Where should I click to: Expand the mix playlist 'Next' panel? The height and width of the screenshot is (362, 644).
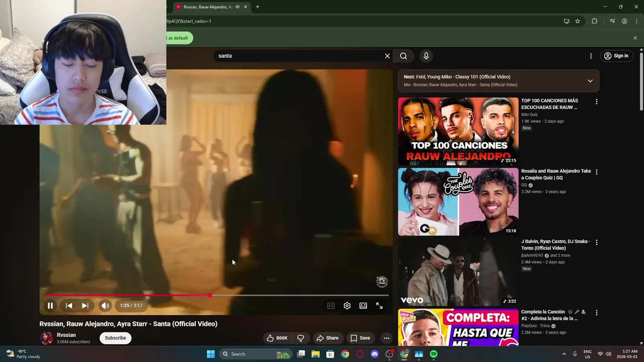pyautogui.click(x=590, y=81)
